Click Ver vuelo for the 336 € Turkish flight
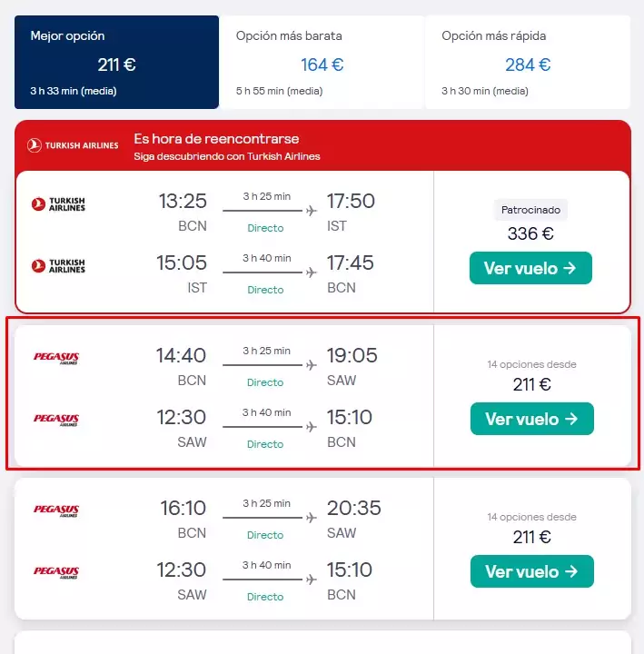Image resolution: width=644 pixels, height=654 pixels. click(x=530, y=268)
